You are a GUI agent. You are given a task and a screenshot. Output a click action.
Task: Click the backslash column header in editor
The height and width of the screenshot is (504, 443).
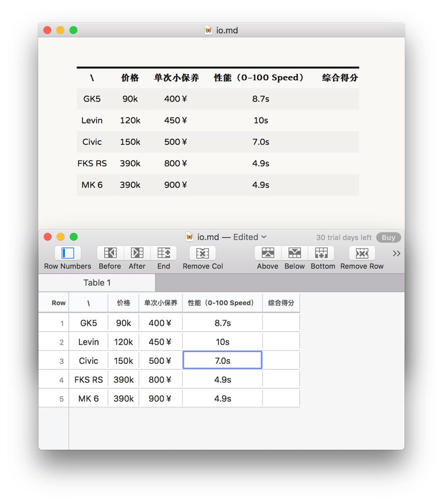[x=89, y=303]
